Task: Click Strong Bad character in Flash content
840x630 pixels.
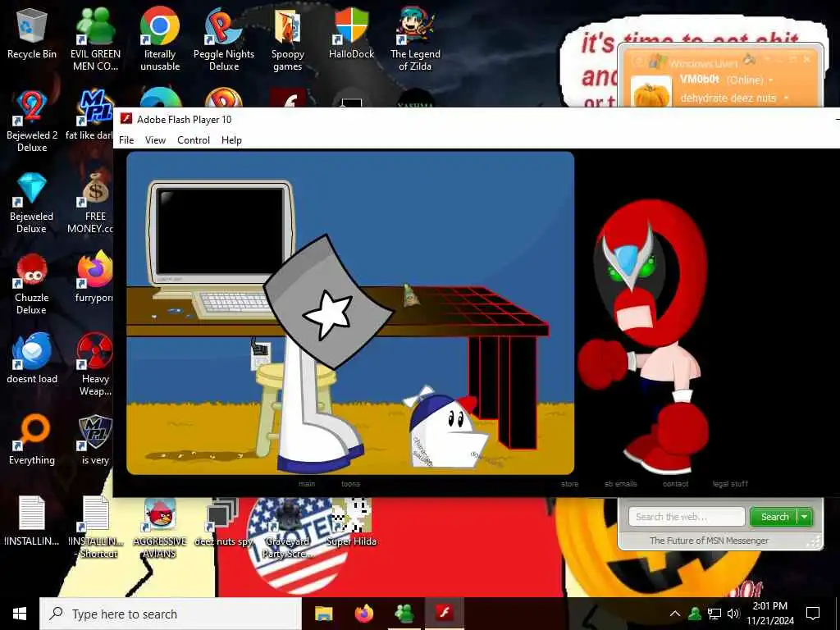Action: tap(646, 336)
